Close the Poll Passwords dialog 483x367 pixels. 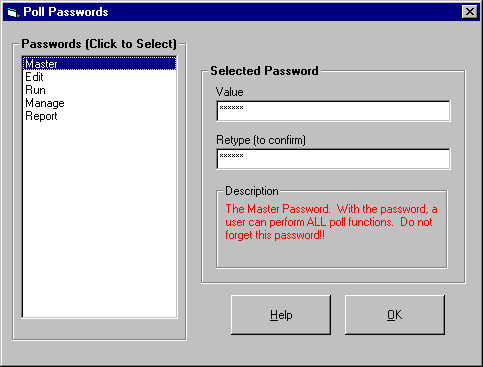tap(470, 12)
